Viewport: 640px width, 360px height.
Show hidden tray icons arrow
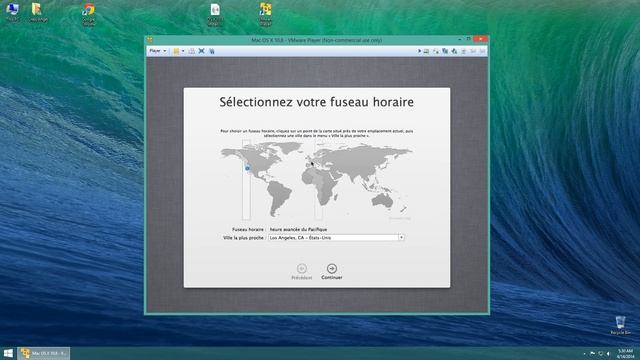(584, 353)
